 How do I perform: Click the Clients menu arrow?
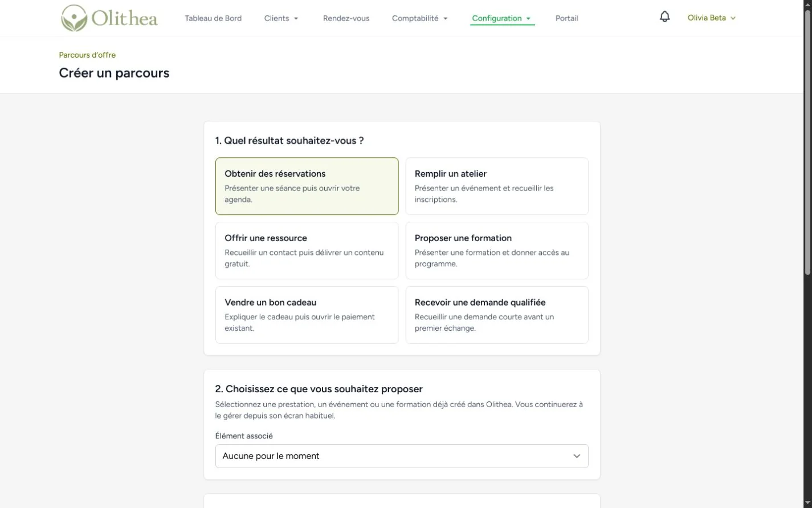(296, 19)
